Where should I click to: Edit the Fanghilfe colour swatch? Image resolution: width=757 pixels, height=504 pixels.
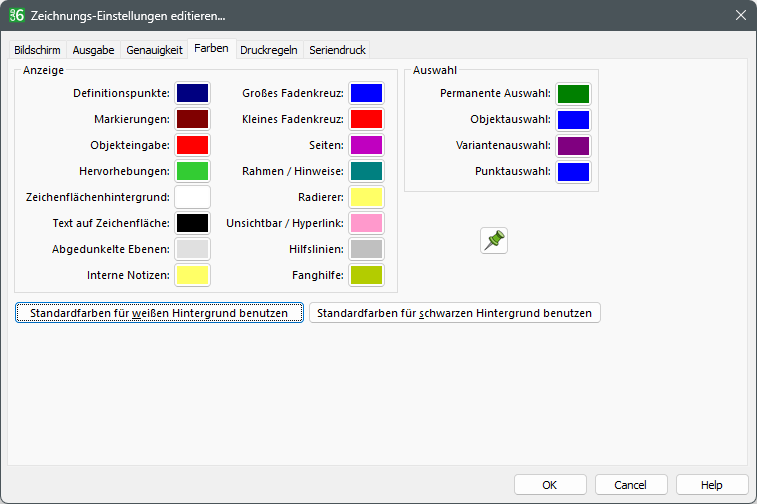pos(366,276)
